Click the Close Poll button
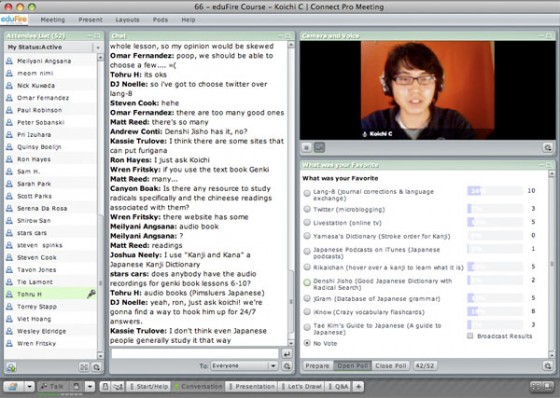The image size is (560, 398). (391, 365)
